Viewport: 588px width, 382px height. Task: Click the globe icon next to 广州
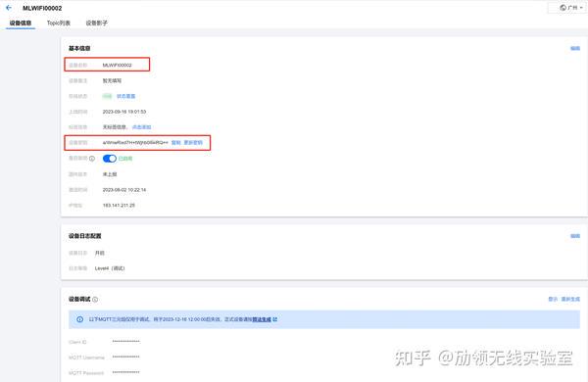pos(563,8)
